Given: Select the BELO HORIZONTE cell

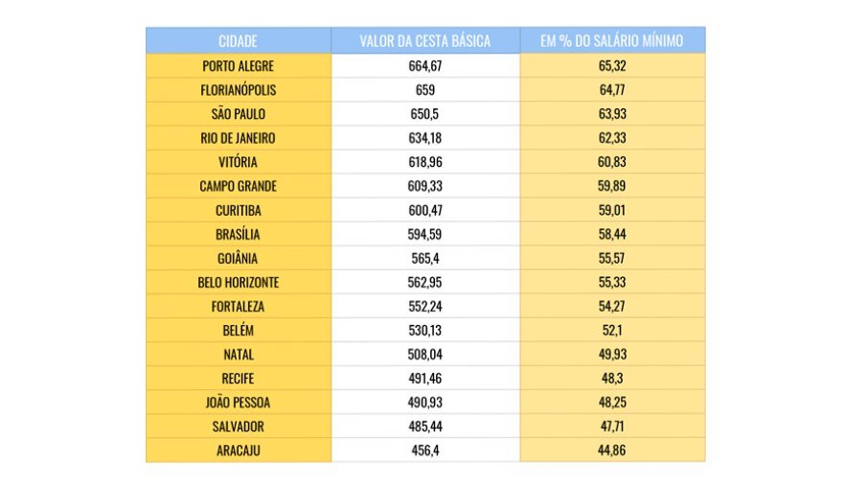Looking at the screenshot, I should [238, 283].
